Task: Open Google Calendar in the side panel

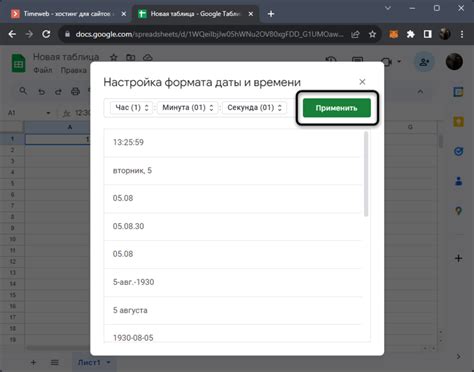Action: tap(459, 92)
